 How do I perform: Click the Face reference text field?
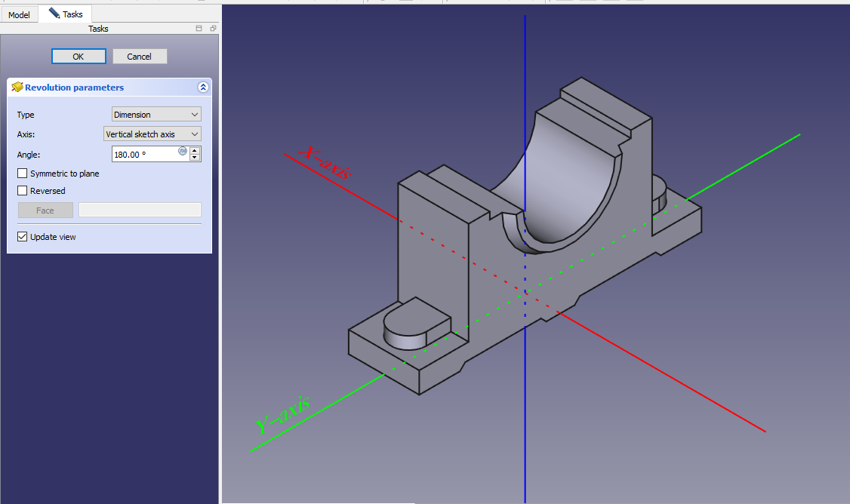pos(140,211)
